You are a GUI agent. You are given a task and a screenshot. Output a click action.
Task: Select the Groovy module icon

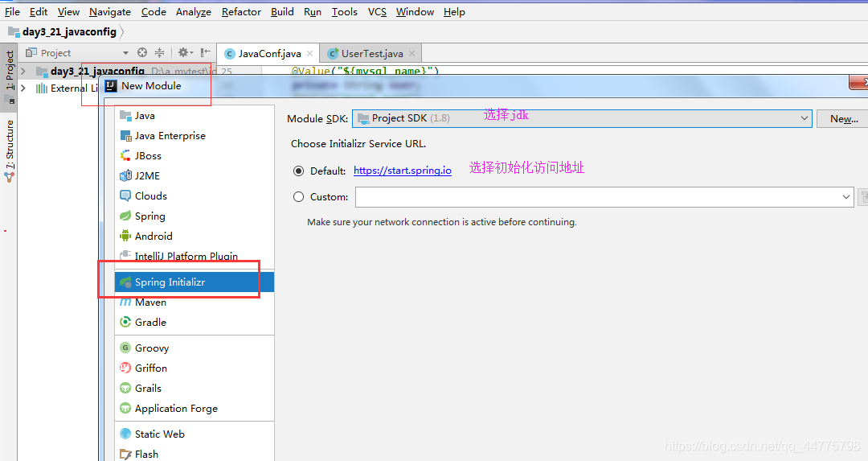(125, 348)
